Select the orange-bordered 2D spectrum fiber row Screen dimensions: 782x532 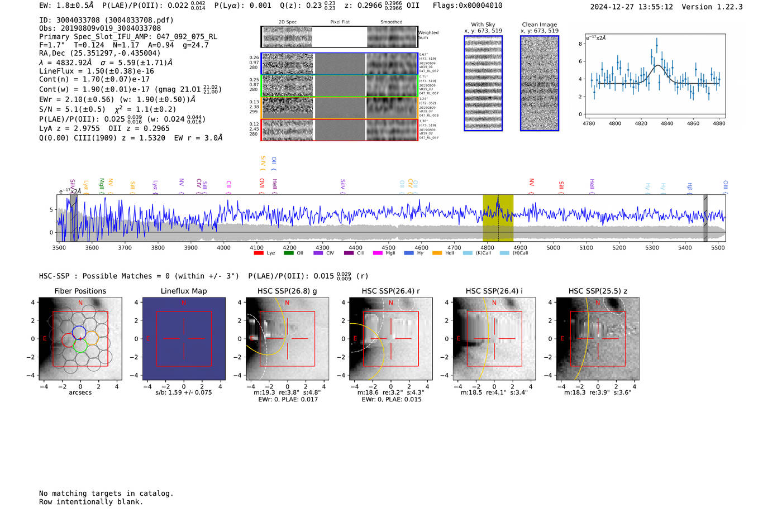339,108
